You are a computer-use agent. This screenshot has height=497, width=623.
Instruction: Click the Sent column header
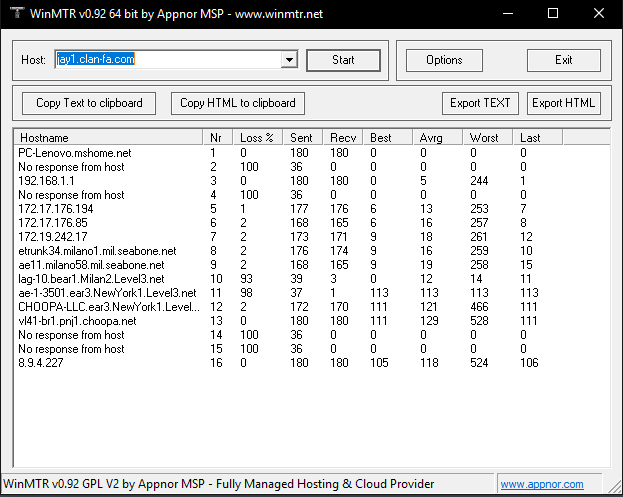303,138
